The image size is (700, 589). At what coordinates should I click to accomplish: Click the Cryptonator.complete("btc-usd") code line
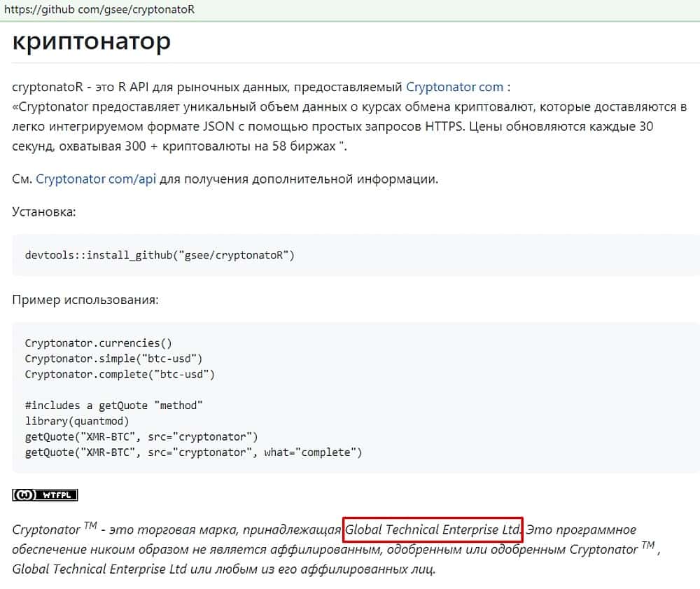pyautogui.click(x=120, y=374)
